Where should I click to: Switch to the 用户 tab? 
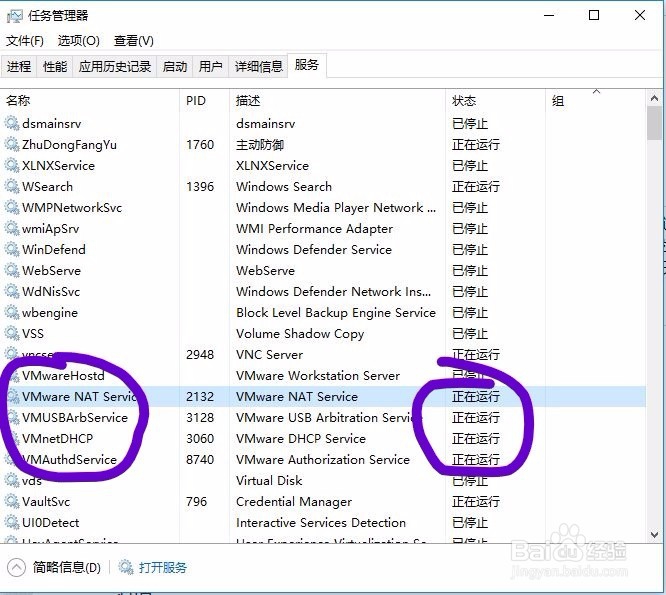click(x=210, y=67)
